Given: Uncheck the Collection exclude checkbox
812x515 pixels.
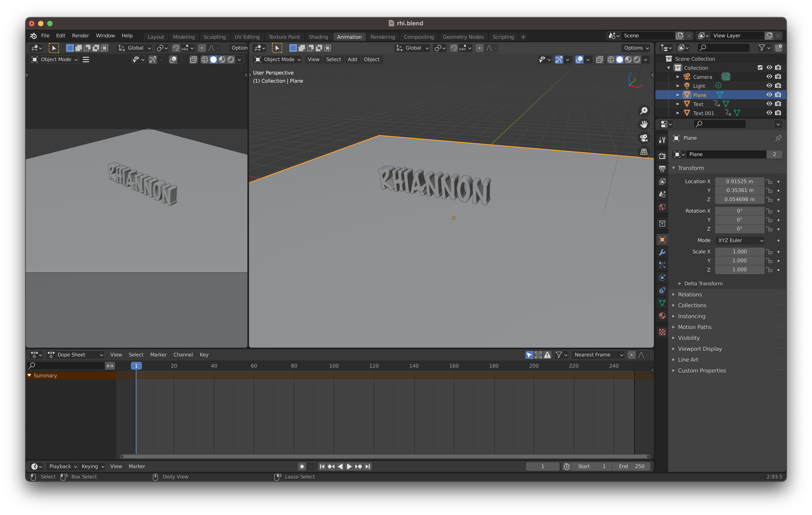Looking at the screenshot, I should click(x=760, y=68).
